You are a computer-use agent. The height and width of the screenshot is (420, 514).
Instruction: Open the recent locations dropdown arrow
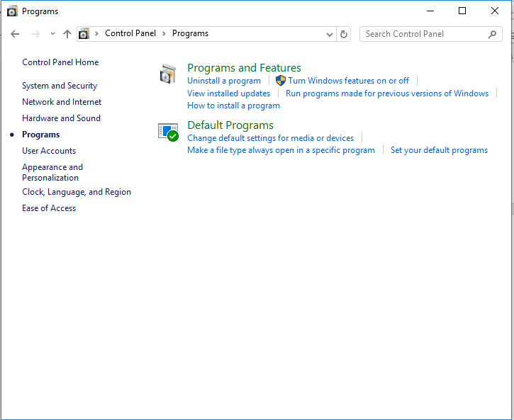pos(52,34)
